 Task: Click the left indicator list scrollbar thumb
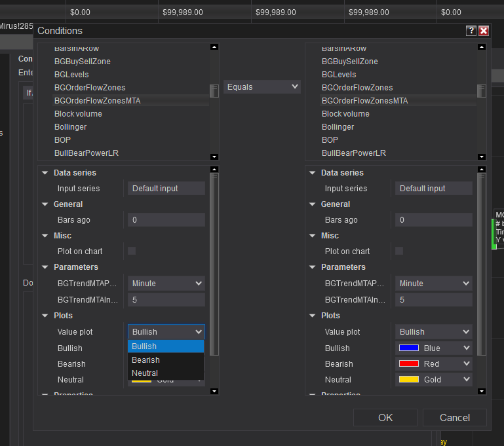214,91
